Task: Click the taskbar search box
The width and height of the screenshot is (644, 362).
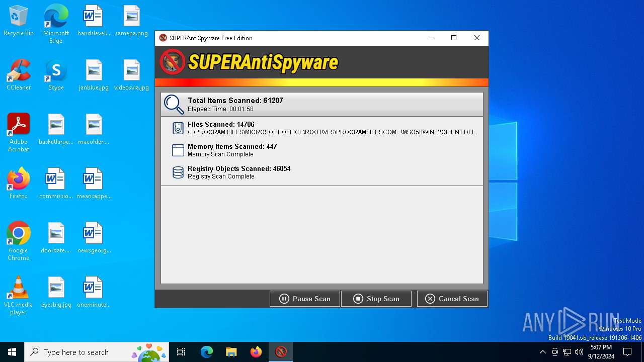Action: (97, 352)
